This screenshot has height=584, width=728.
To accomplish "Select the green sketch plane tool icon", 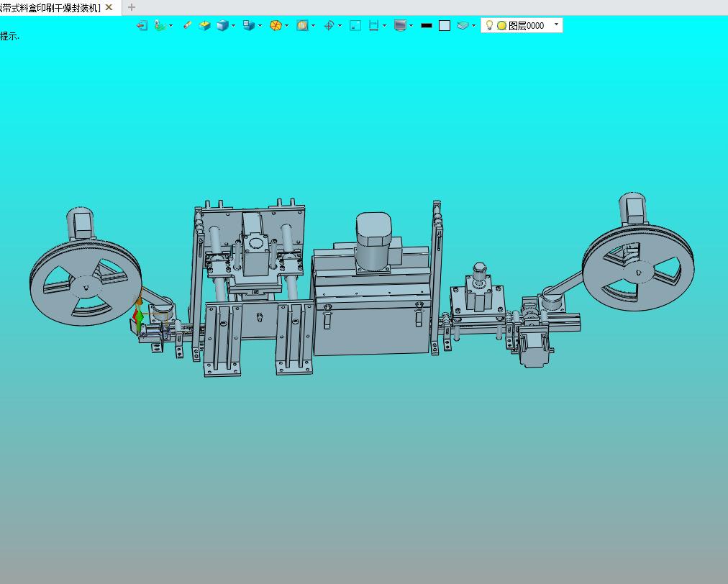I will pos(160,26).
